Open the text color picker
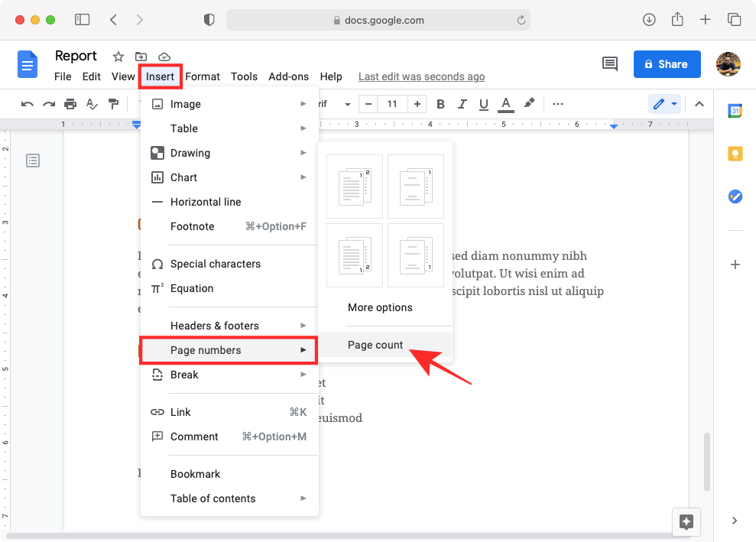Screen dimensions: 756x542 coord(505,104)
